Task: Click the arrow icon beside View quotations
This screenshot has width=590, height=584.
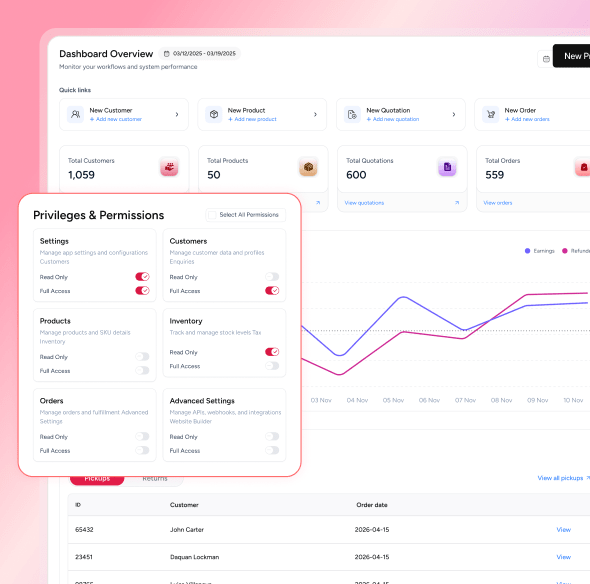Action: click(457, 203)
